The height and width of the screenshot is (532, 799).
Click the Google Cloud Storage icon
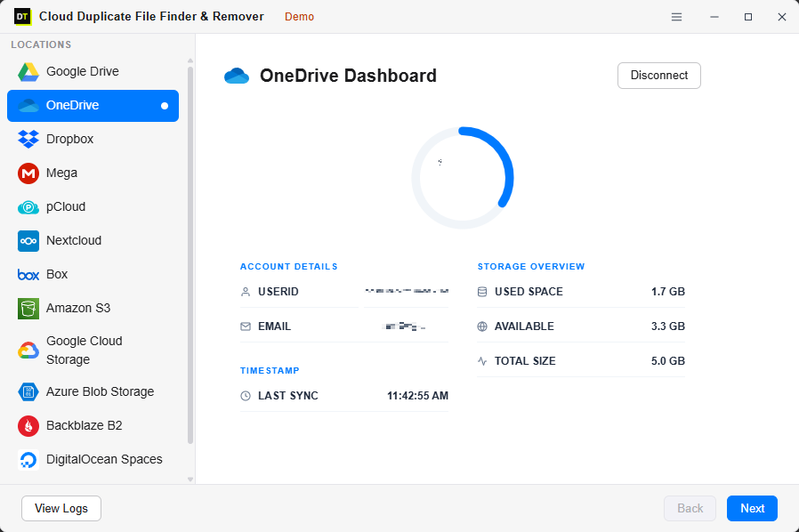click(28, 351)
